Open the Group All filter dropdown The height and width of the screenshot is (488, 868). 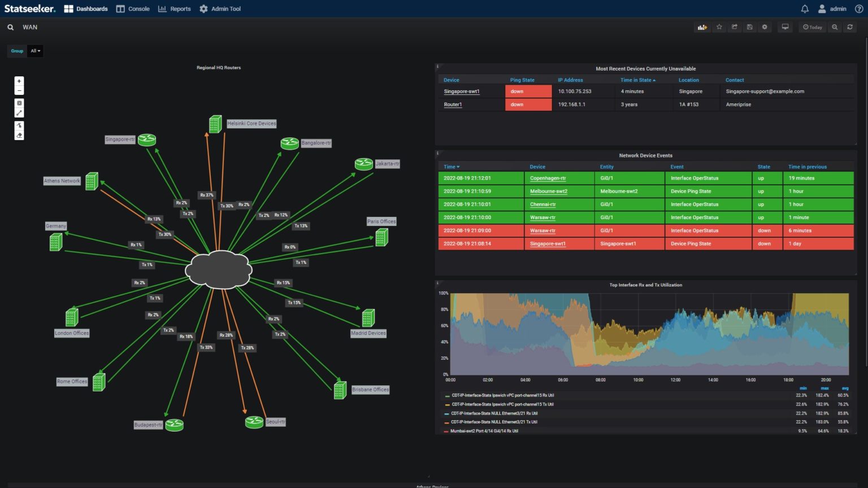coord(35,51)
